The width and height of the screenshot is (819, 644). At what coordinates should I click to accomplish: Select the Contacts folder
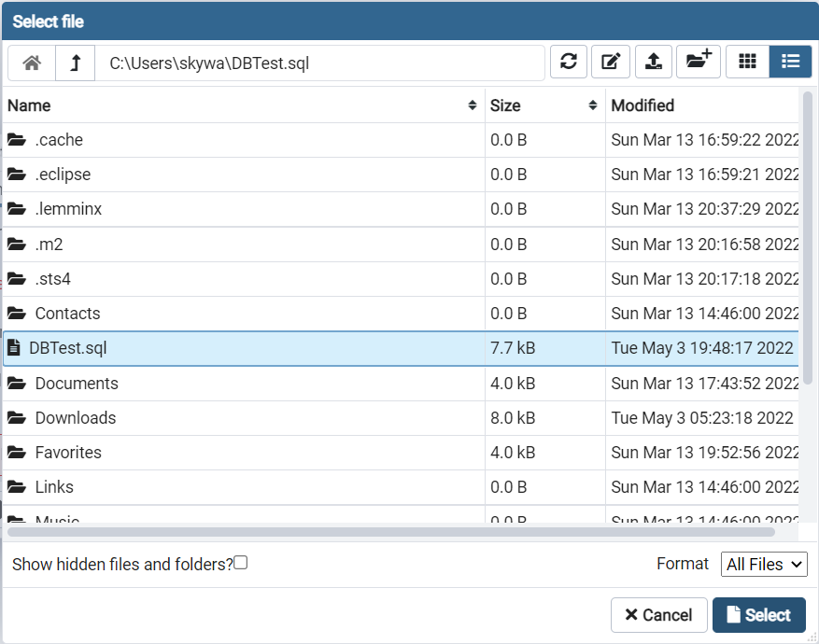pos(401,313)
